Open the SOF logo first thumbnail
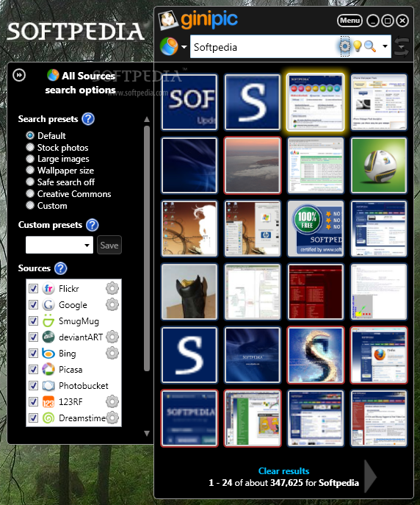 click(189, 102)
